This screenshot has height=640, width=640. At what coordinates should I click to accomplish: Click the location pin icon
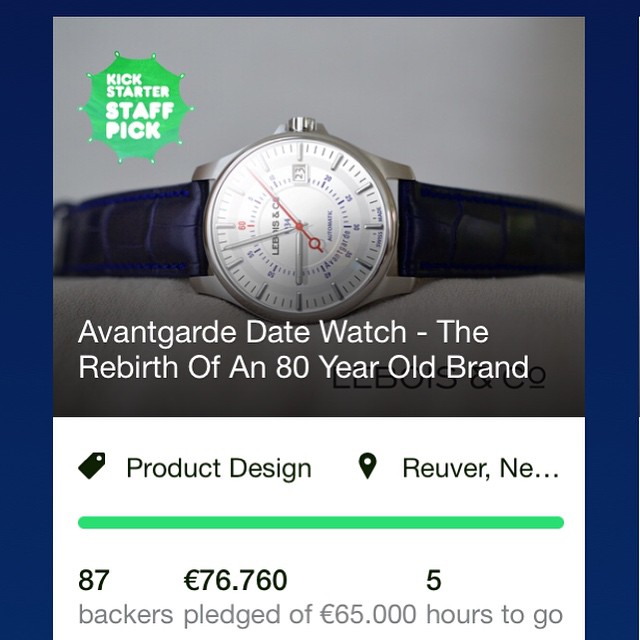(x=367, y=466)
